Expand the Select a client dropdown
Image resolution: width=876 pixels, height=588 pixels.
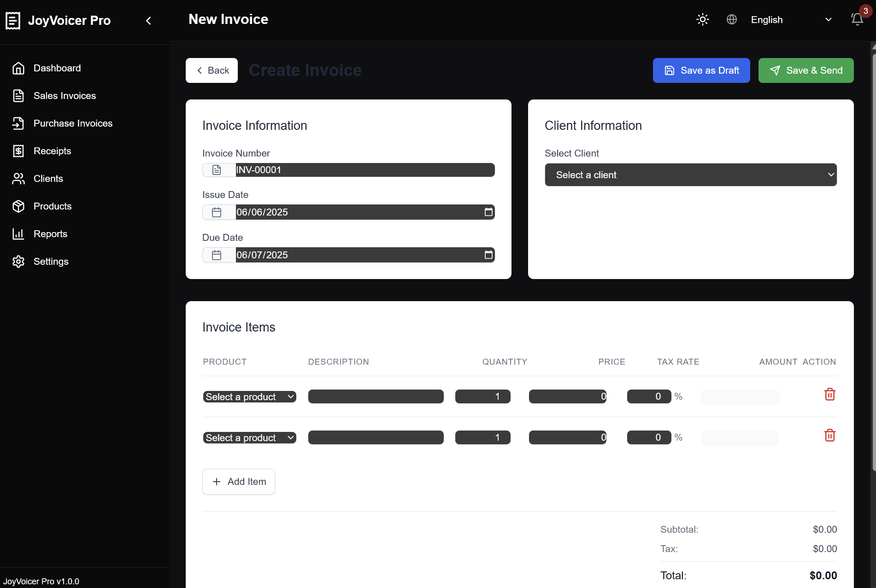click(690, 175)
